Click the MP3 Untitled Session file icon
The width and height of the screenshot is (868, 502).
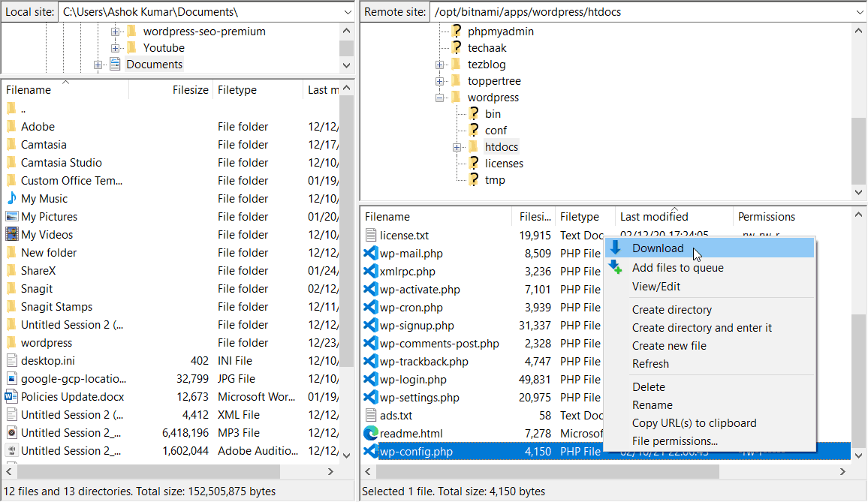click(x=11, y=432)
